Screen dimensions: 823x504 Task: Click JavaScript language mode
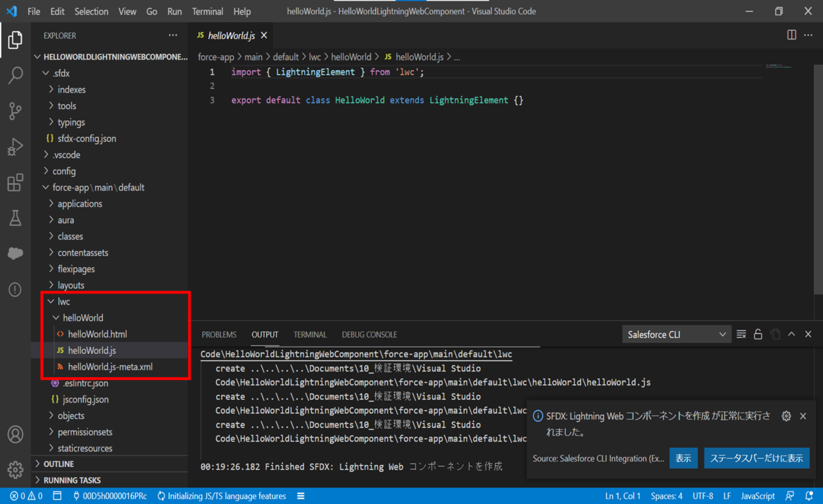pyautogui.click(x=758, y=496)
